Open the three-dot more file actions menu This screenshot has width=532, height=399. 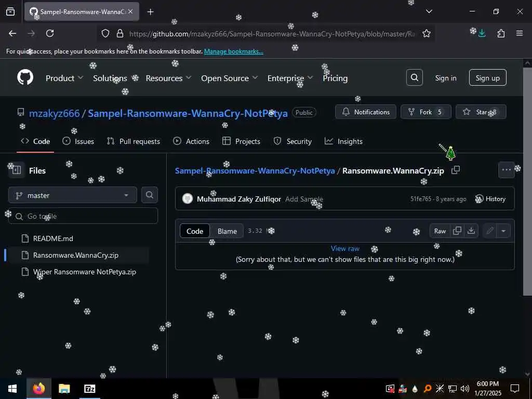coord(506,170)
